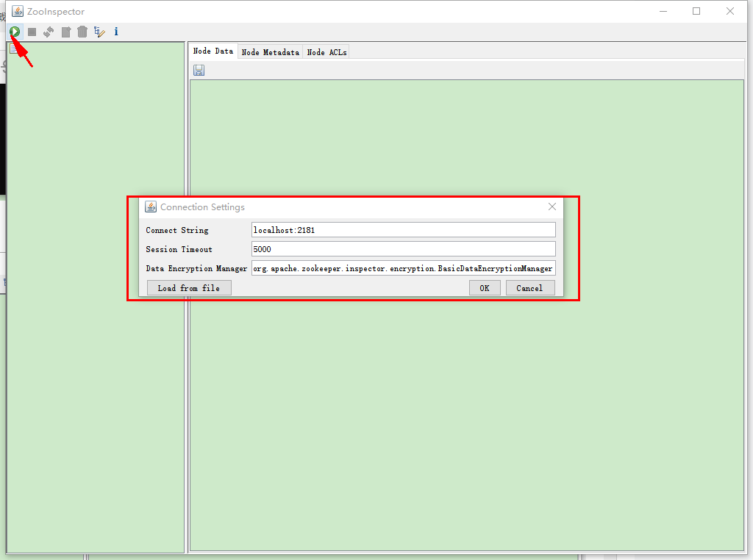Click the Refresh arrows icon
Viewport: 753px width, 560px height.
pyautogui.click(x=49, y=32)
